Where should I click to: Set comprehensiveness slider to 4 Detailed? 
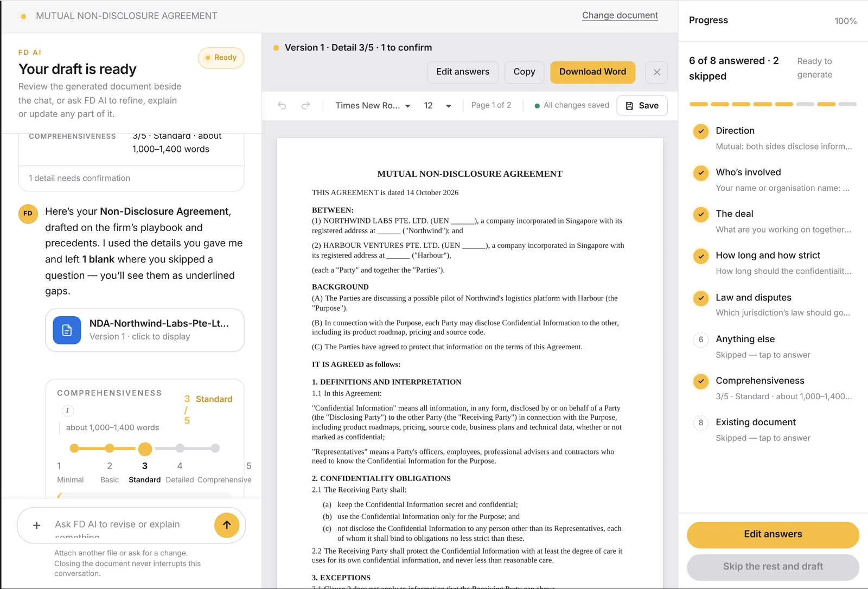tap(180, 449)
